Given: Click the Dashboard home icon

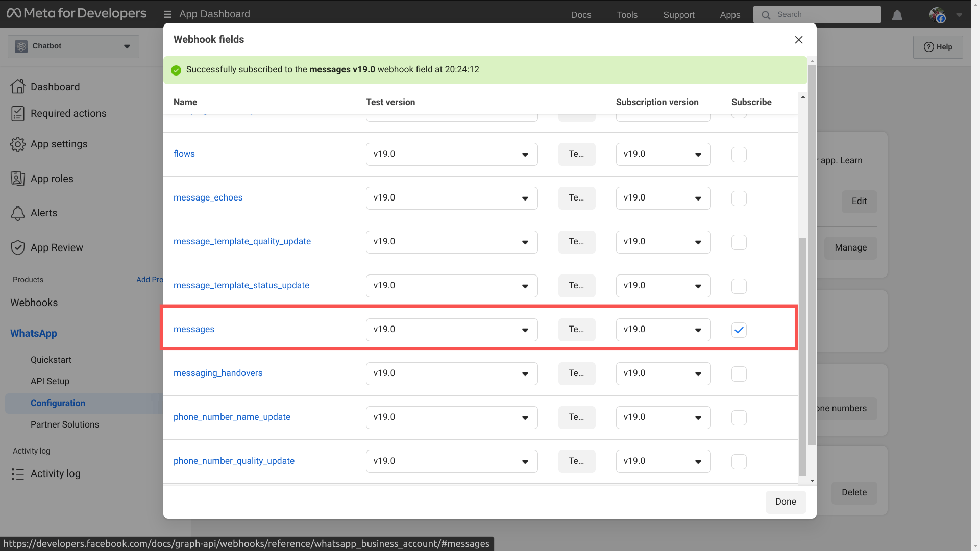Looking at the screenshot, I should (18, 87).
